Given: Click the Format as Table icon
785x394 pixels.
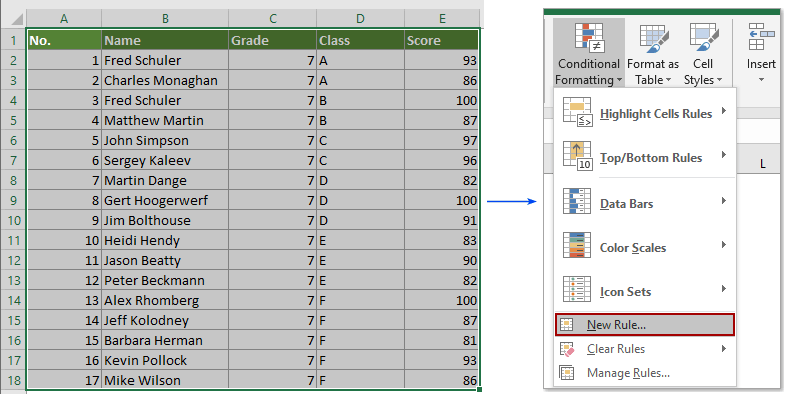Looking at the screenshot, I should click(654, 38).
